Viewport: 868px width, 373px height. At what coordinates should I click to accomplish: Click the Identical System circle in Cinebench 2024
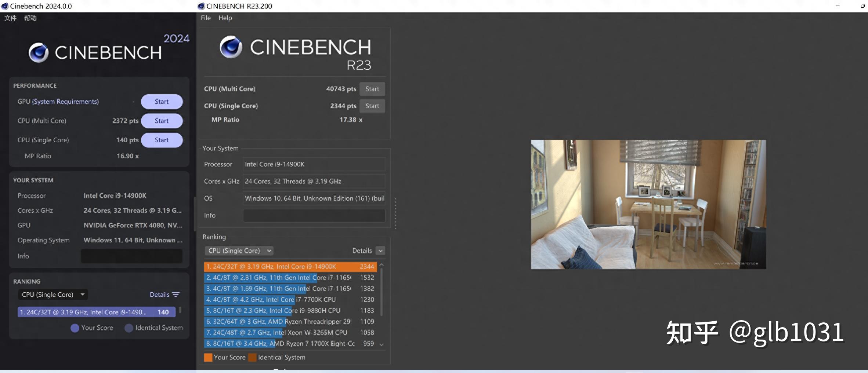(x=129, y=328)
